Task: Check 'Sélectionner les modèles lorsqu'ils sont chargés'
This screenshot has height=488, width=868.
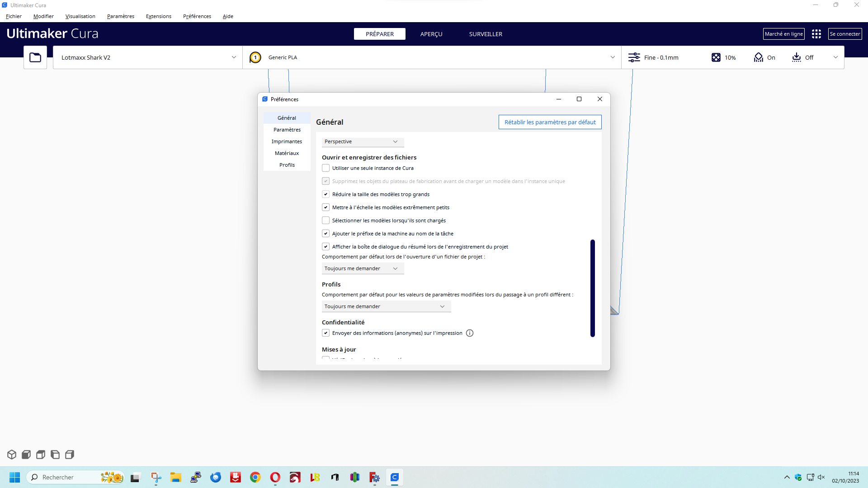Action: (x=325, y=221)
